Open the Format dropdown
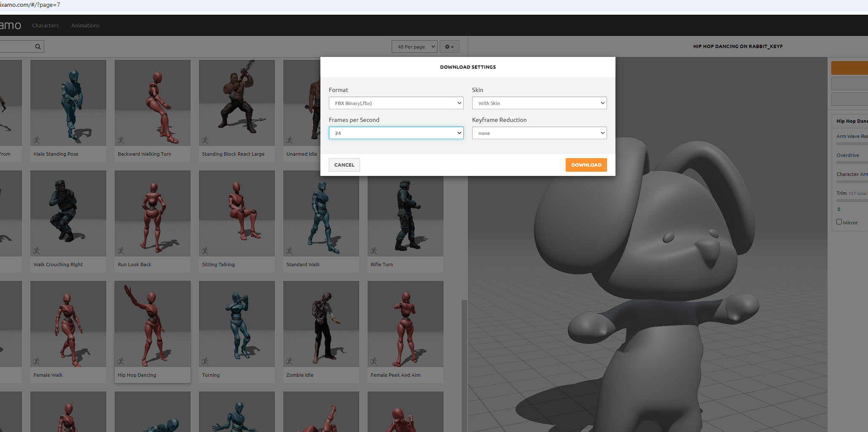The width and height of the screenshot is (868, 432). (x=396, y=103)
